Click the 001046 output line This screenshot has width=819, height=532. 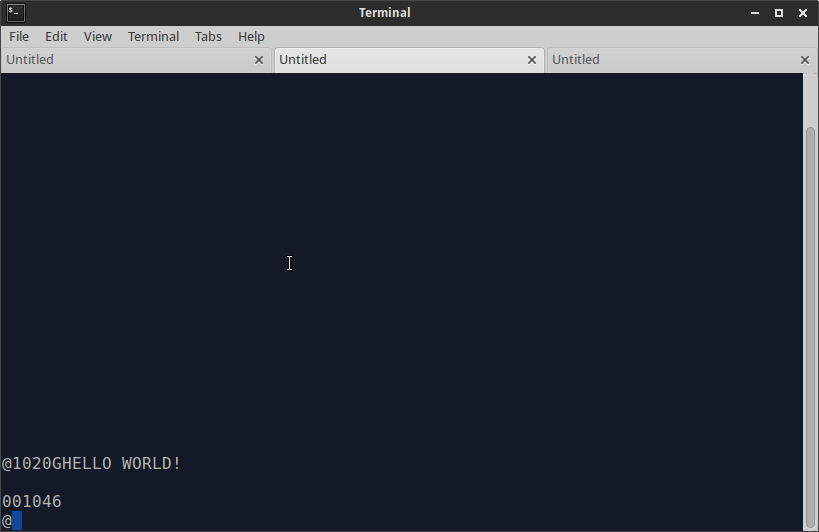point(32,501)
